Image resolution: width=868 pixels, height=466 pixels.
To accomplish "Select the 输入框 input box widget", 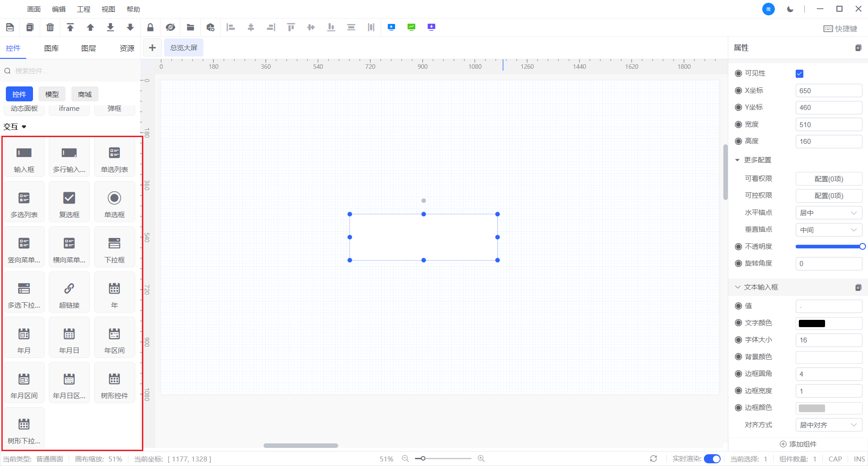I will (x=24, y=157).
